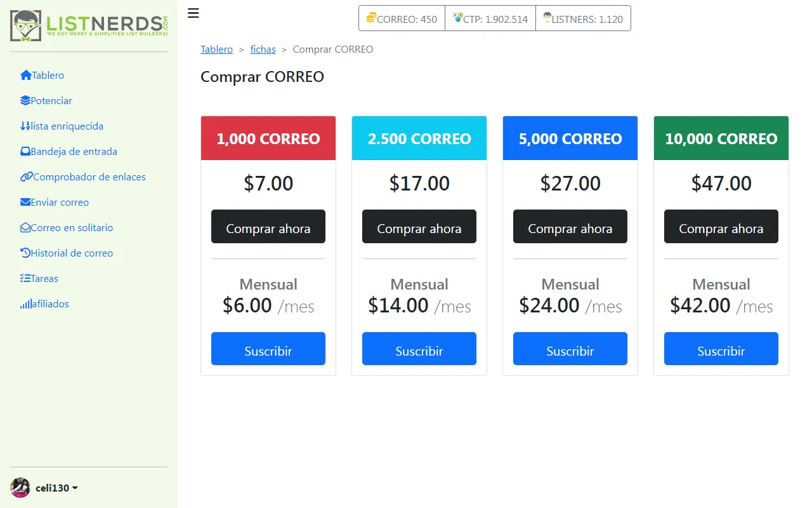Click the signal bars icon beside afiliados
The height and width of the screenshot is (508, 812).
[26, 304]
